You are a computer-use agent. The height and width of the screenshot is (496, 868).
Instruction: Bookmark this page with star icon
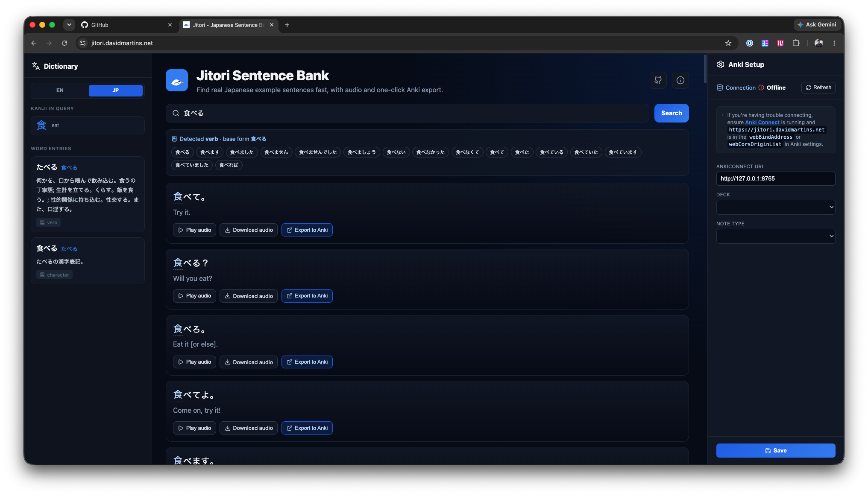tap(728, 43)
